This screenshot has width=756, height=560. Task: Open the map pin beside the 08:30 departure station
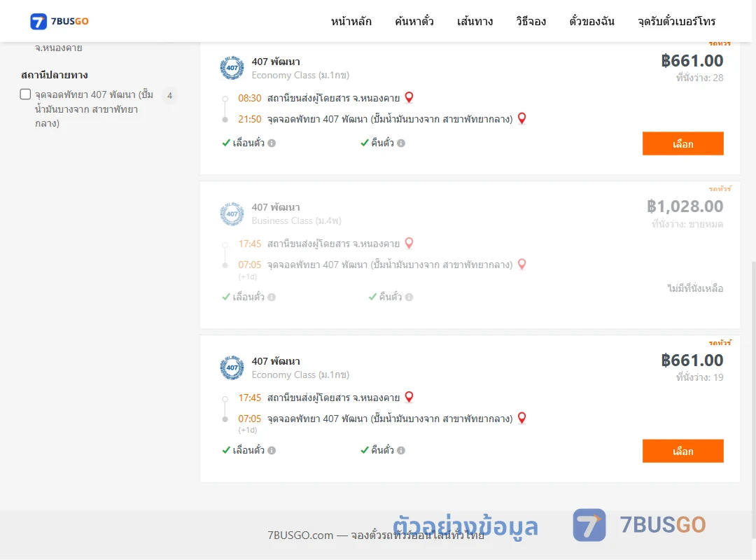click(409, 97)
